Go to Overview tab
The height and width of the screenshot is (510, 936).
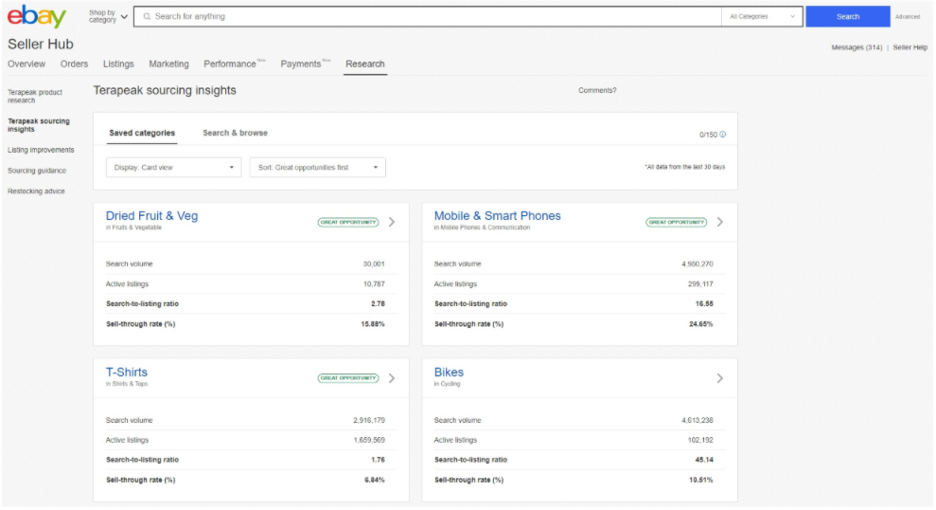tap(26, 64)
